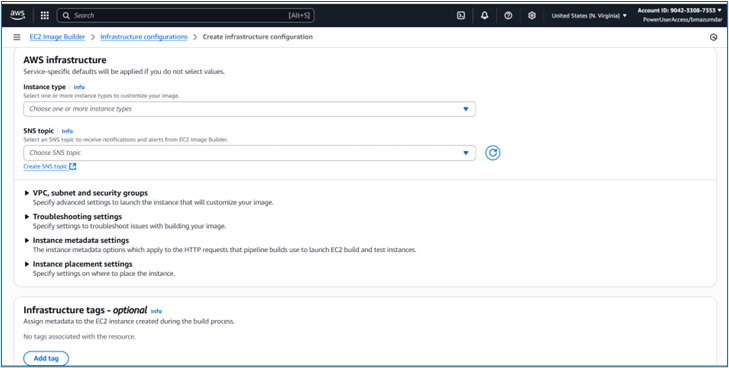
Task: Go to EC2 Image Builder breadcrumb link
Action: tap(58, 37)
